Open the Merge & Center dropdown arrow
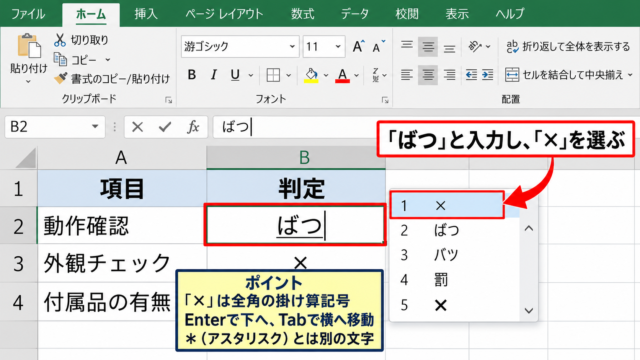The image size is (640, 360). pyautogui.click(x=630, y=75)
